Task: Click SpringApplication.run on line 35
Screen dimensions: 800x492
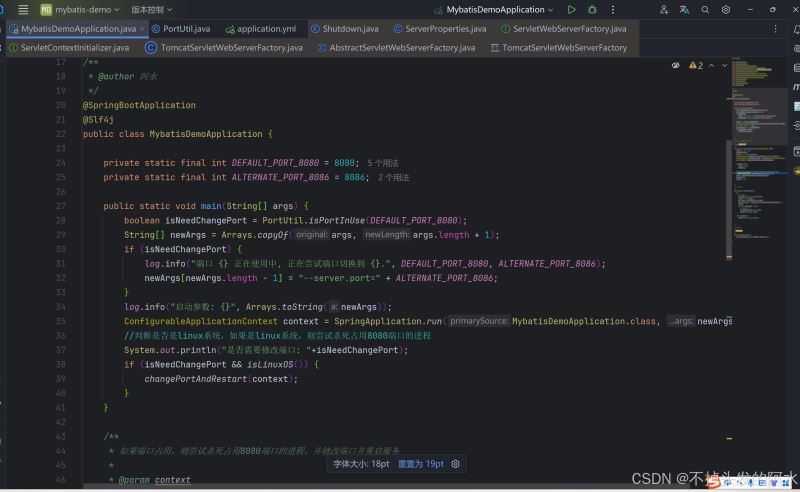Action: (x=388, y=321)
